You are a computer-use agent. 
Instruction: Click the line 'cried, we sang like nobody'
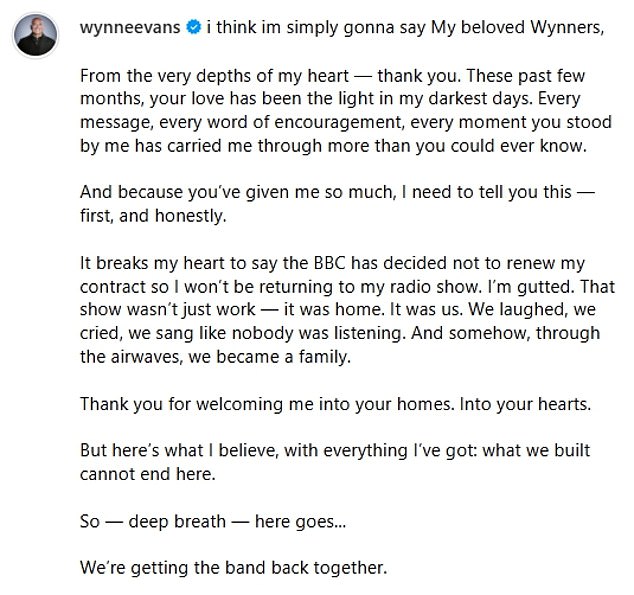[340, 333]
